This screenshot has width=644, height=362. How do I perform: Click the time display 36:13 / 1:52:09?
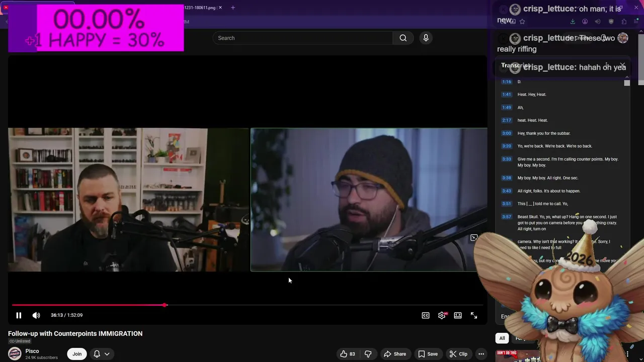(x=66, y=315)
